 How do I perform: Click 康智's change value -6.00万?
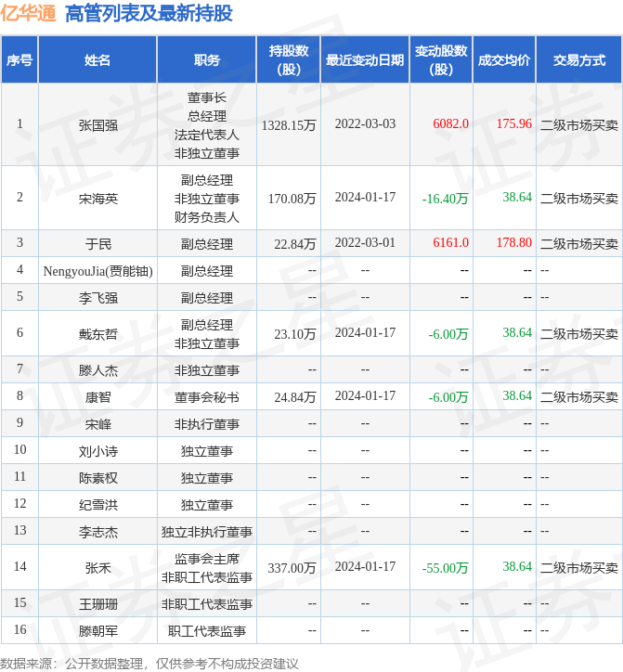click(448, 397)
